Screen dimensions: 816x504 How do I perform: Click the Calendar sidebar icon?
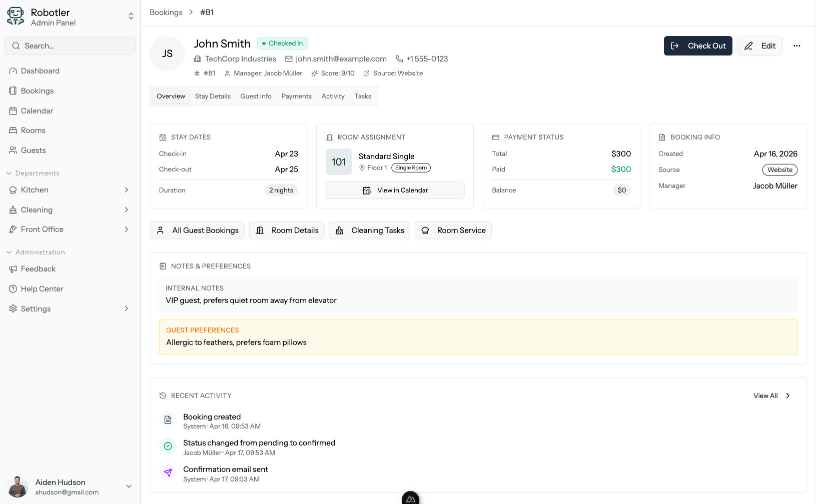[x=13, y=110]
